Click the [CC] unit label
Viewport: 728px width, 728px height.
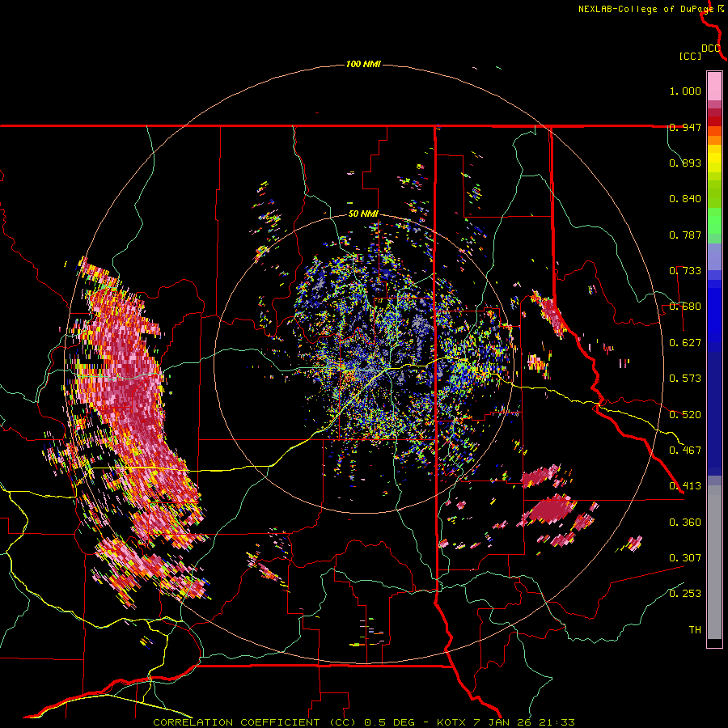coord(690,56)
